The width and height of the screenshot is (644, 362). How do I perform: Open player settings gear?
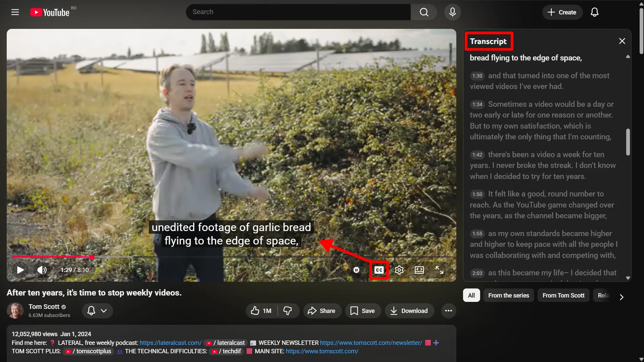pos(399,270)
